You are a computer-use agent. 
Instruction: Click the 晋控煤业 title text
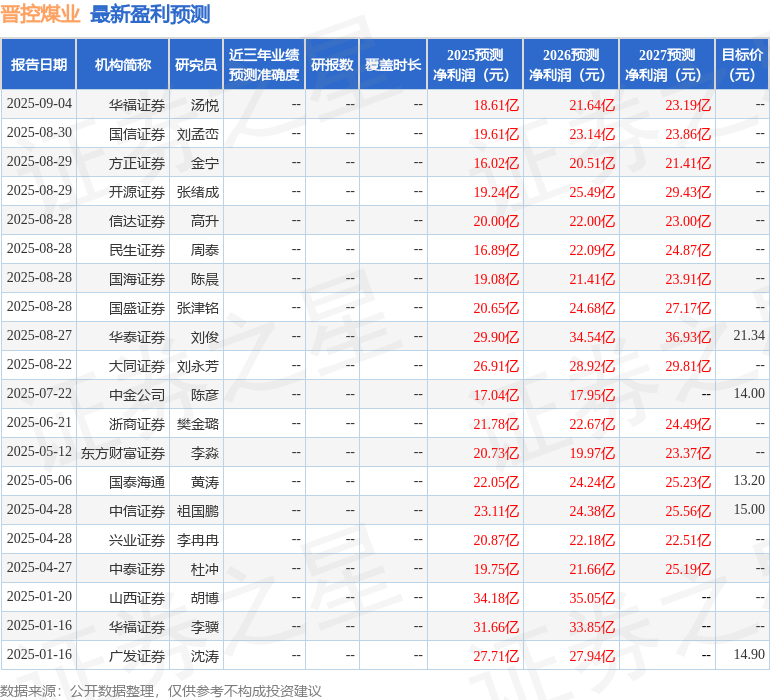click(x=40, y=14)
